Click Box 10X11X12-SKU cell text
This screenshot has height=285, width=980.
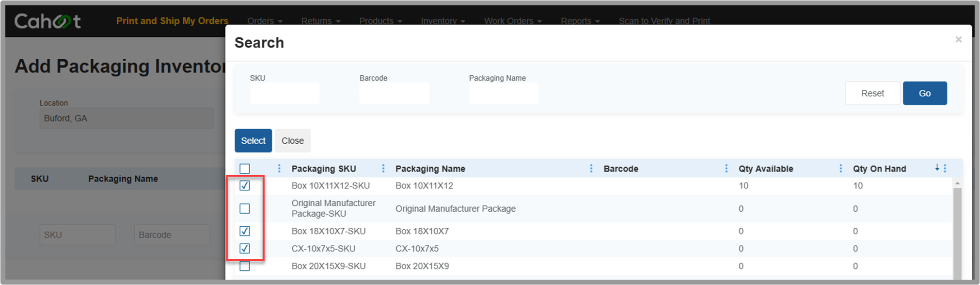point(331,185)
